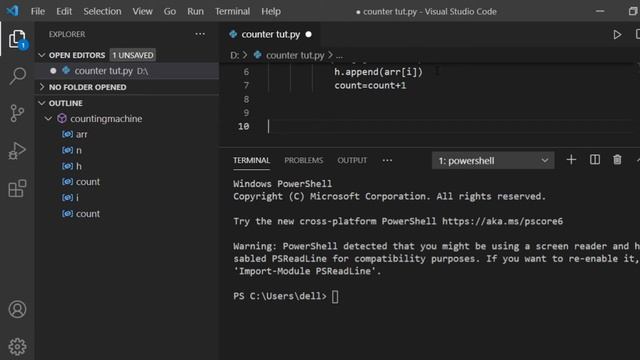Open the Search view icon

(17, 76)
